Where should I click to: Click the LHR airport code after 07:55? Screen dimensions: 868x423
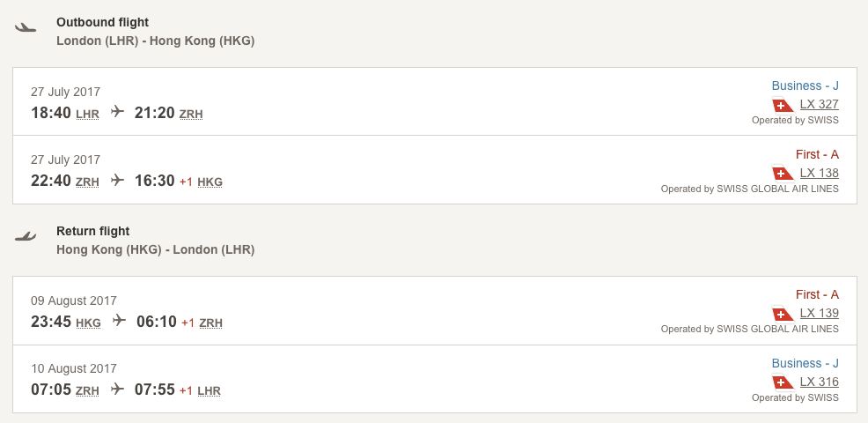(x=210, y=391)
